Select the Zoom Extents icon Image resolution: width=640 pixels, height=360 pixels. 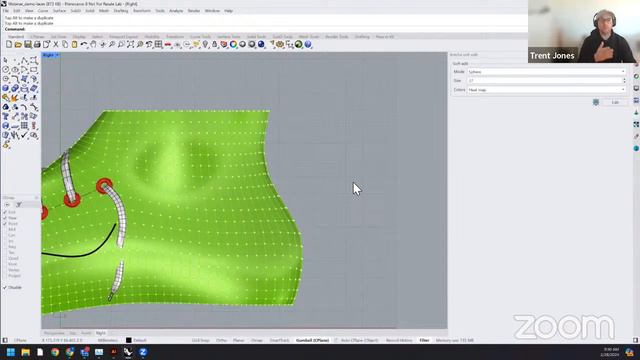click(131, 44)
